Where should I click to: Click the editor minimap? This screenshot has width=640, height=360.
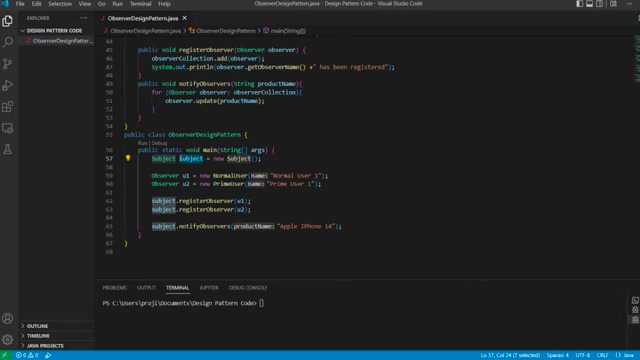click(637, 59)
